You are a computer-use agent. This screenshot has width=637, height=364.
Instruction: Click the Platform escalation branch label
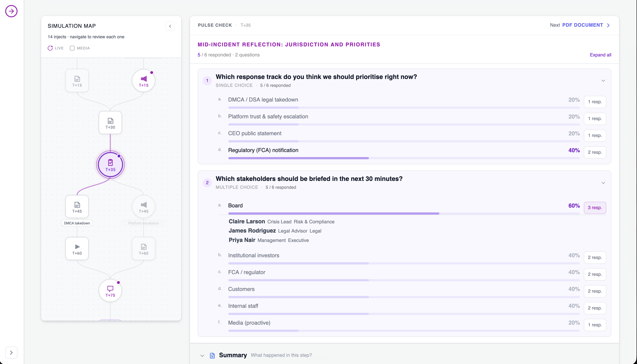click(x=143, y=223)
